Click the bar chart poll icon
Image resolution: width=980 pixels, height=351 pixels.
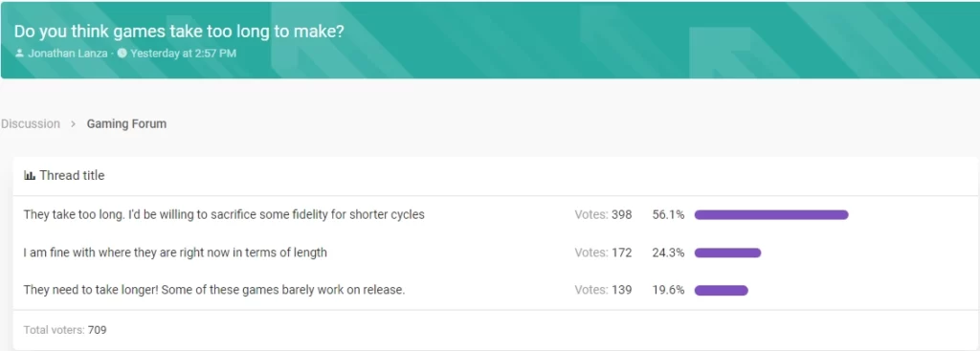(x=30, y=176)
